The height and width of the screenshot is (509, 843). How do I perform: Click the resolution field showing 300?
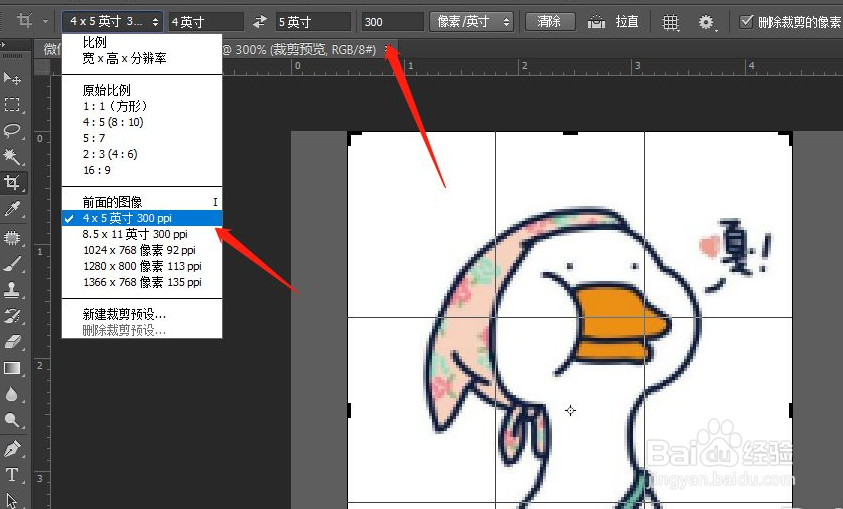392,22
